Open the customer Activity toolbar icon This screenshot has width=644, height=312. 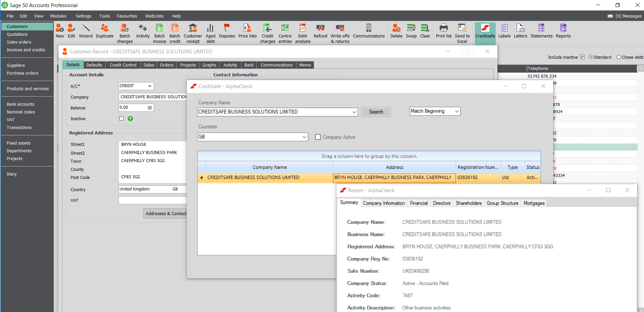[143, 31]
